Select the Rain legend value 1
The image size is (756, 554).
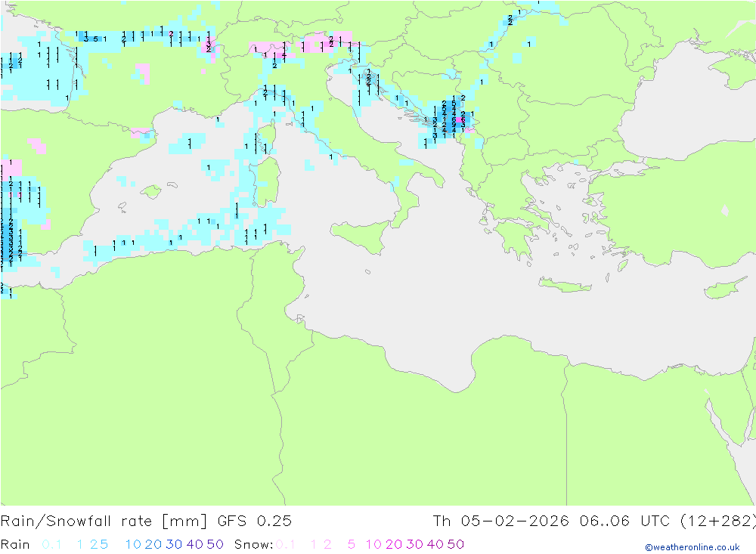pos(79,544)
